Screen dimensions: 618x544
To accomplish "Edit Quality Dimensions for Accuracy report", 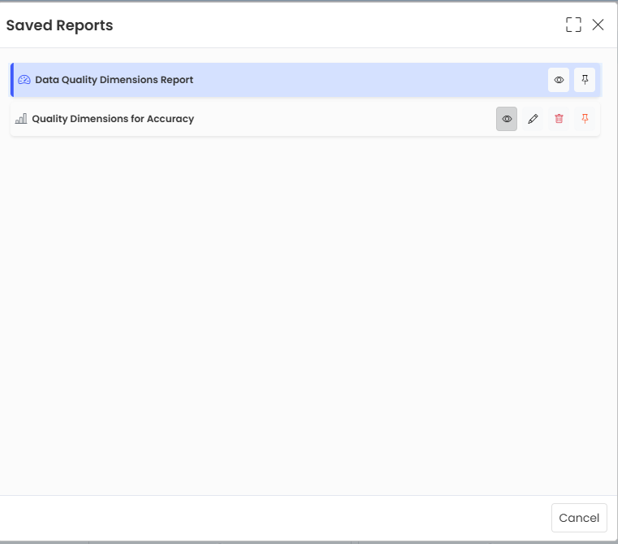I will [x=532, y=119].
